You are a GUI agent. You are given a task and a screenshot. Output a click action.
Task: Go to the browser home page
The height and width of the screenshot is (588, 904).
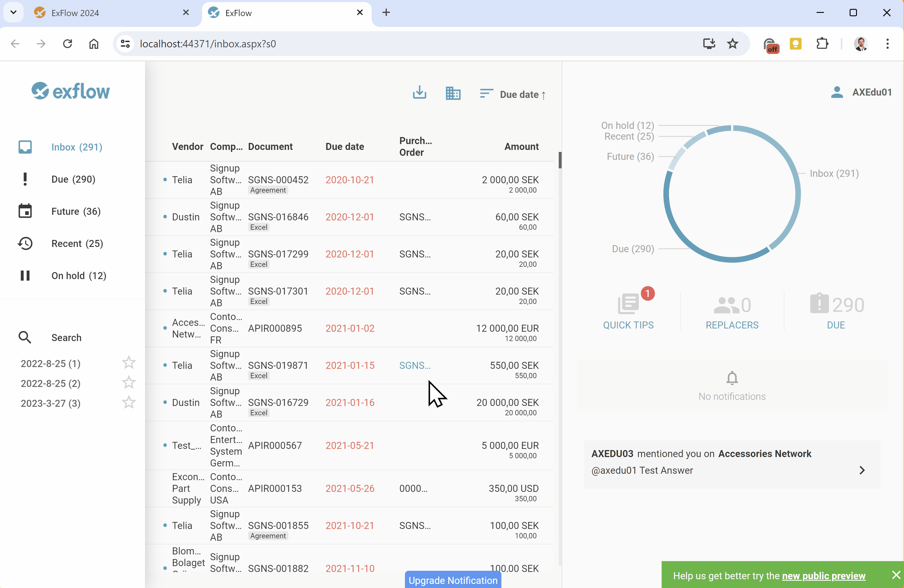point(94,44)
